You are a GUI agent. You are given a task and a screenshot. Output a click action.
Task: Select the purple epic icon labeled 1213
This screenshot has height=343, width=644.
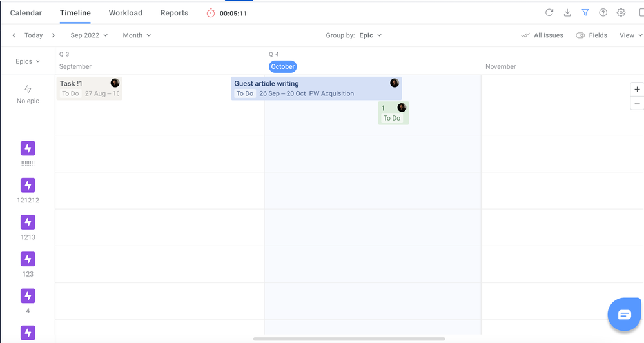(x=28, y=222)
